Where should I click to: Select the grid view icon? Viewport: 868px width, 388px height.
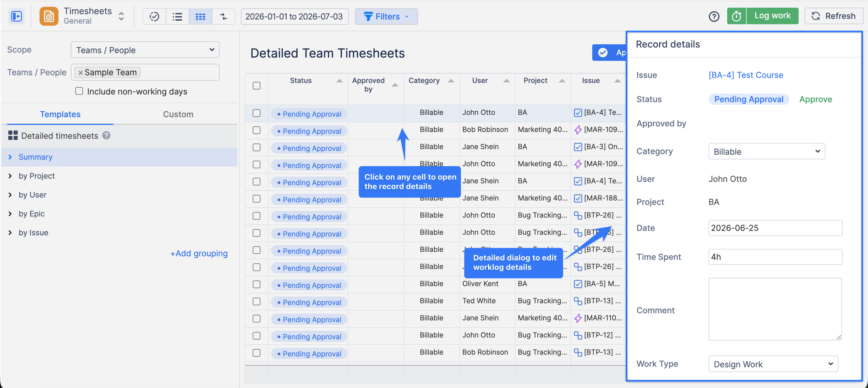[x=200, y=17]
